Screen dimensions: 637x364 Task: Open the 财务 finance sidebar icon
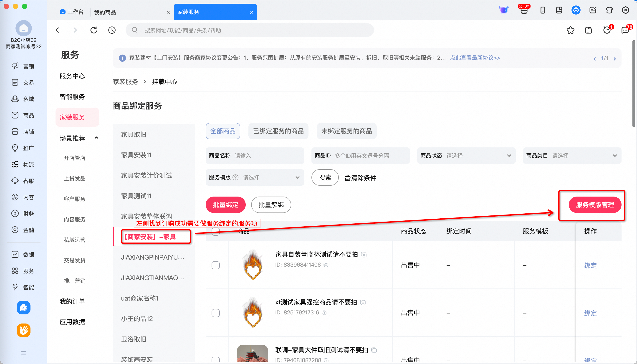(x=15, y=213)
